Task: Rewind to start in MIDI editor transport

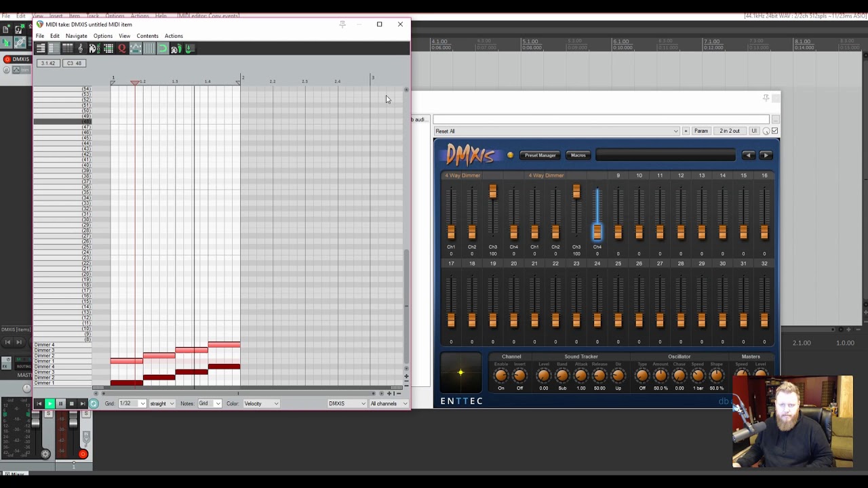Action: (39, 403)
